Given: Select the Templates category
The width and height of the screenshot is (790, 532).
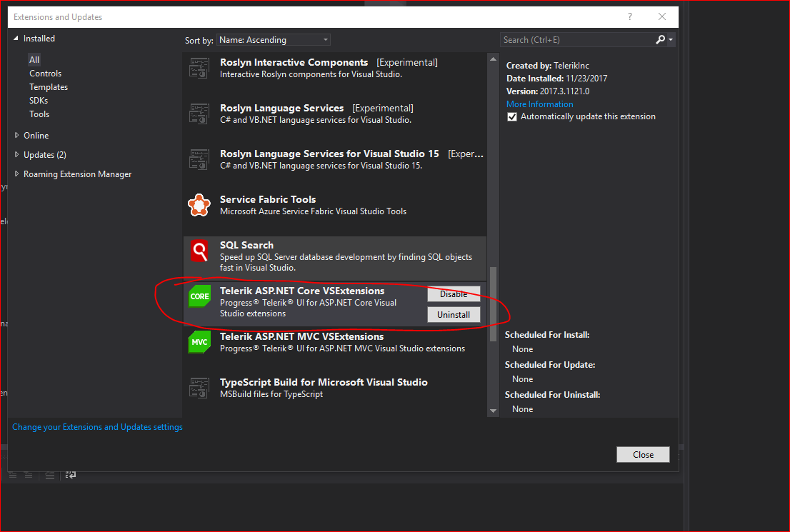Looking at the screenshot, I should [49, 87].
